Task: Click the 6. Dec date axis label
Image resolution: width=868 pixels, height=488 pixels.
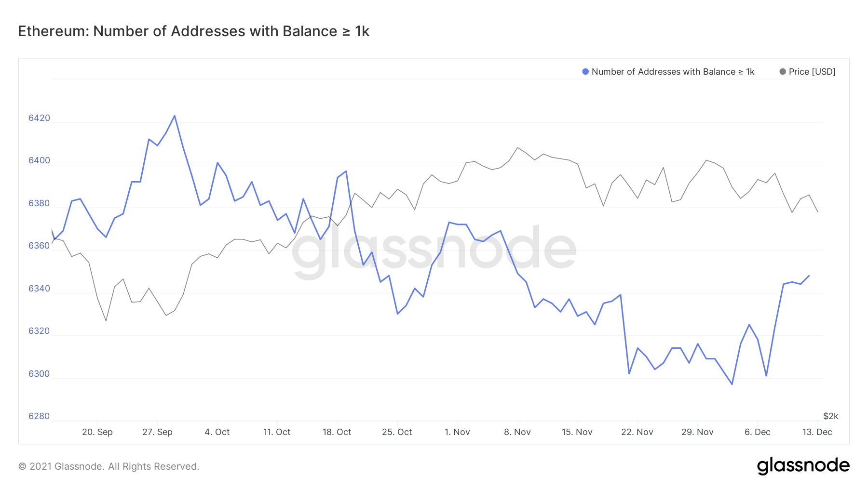Action: (757, 432)
